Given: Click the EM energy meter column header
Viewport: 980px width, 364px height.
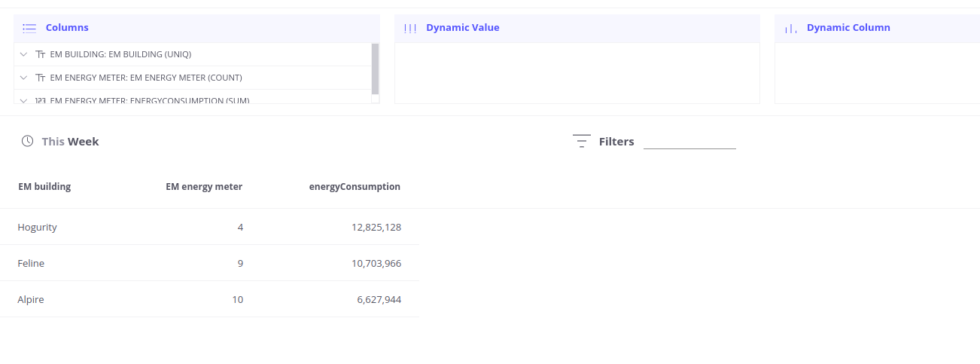Looking at the screenshot, I should (204, 187).
